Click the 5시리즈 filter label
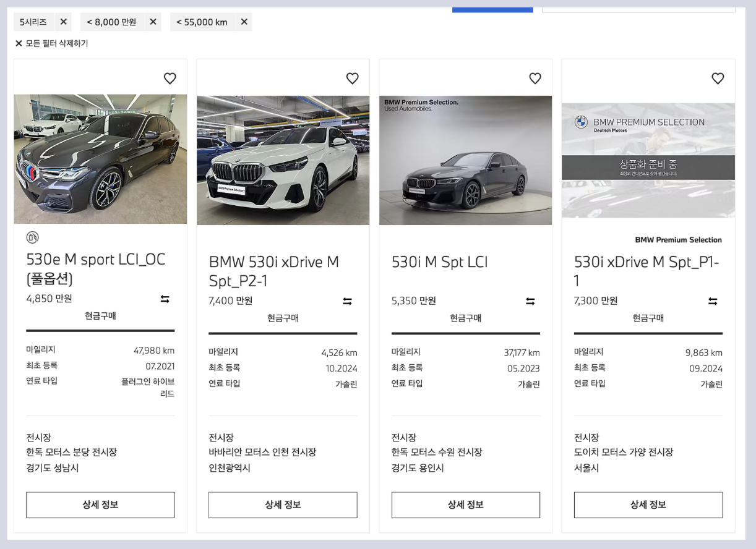The image size is (756, 549). [33, 22]
